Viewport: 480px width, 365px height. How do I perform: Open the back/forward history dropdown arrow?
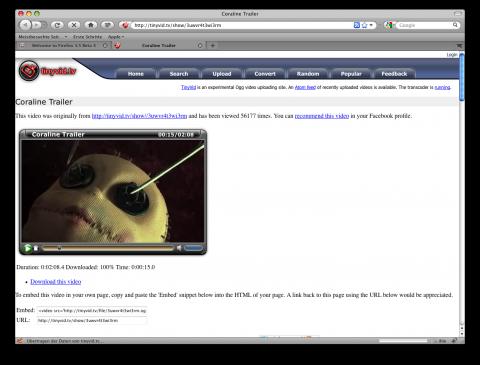pyautogui.click(x=44, y=25)
